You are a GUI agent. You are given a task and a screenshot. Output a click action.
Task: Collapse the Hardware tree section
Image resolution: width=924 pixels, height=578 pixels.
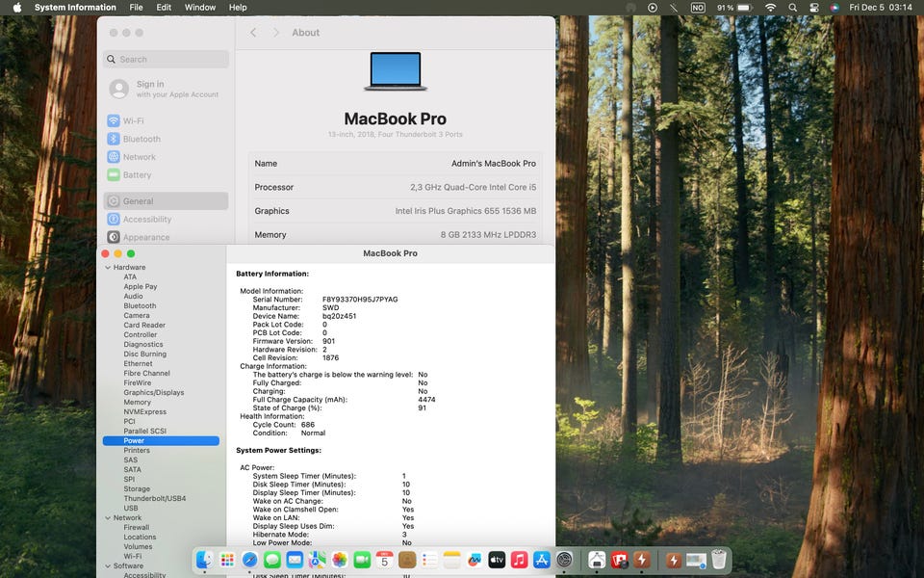tap(107, 268)
